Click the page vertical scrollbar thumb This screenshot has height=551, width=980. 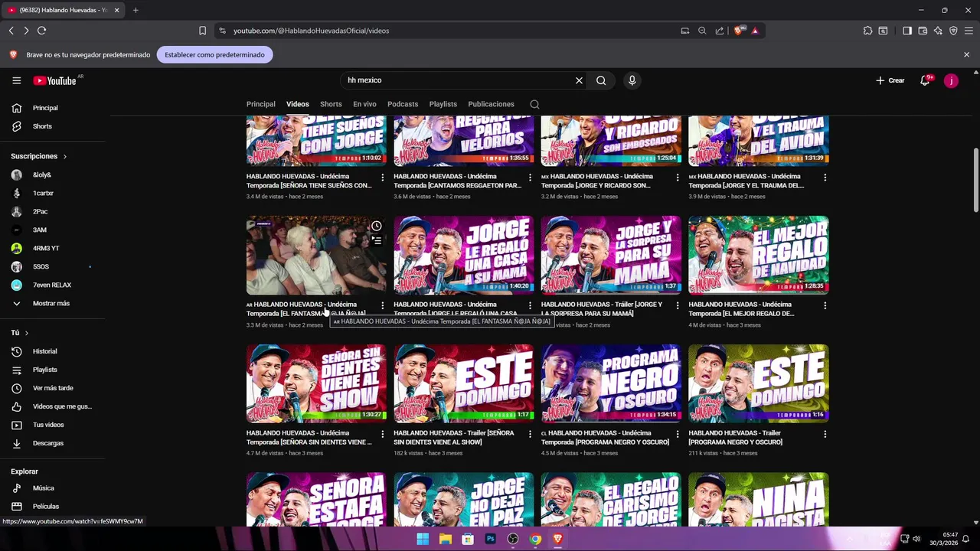click(x=975, y=181)
